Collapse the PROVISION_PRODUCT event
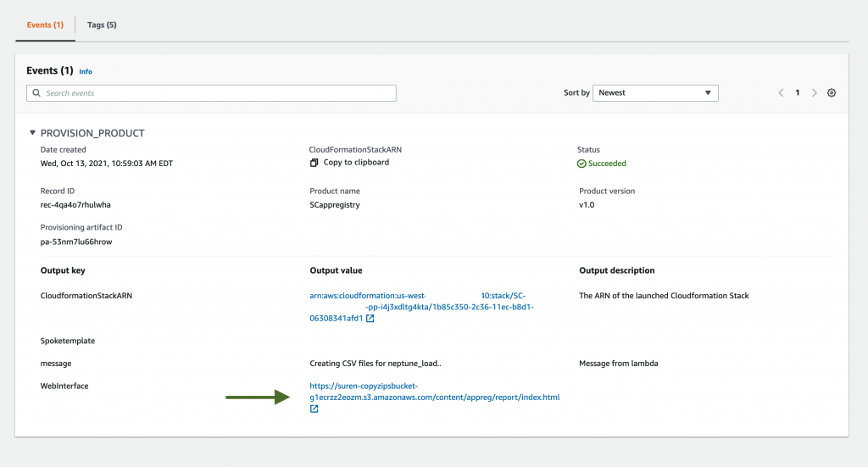 (33, 133)
